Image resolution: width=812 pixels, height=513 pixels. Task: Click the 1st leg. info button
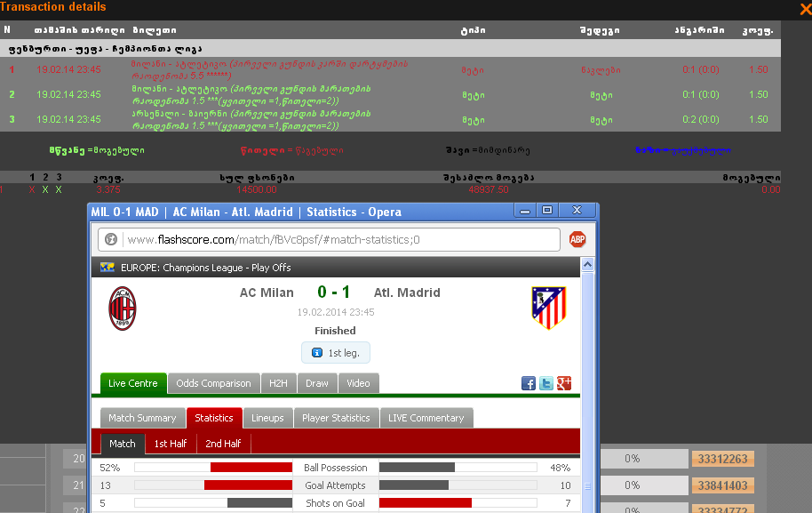tap(336, 353)
